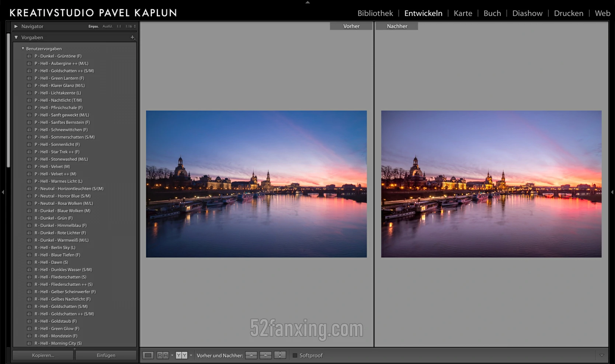Apply preset R - Hell - Dunkles Wasser (S/M)
Screen dimensions: 615x364
coord(63,270)
